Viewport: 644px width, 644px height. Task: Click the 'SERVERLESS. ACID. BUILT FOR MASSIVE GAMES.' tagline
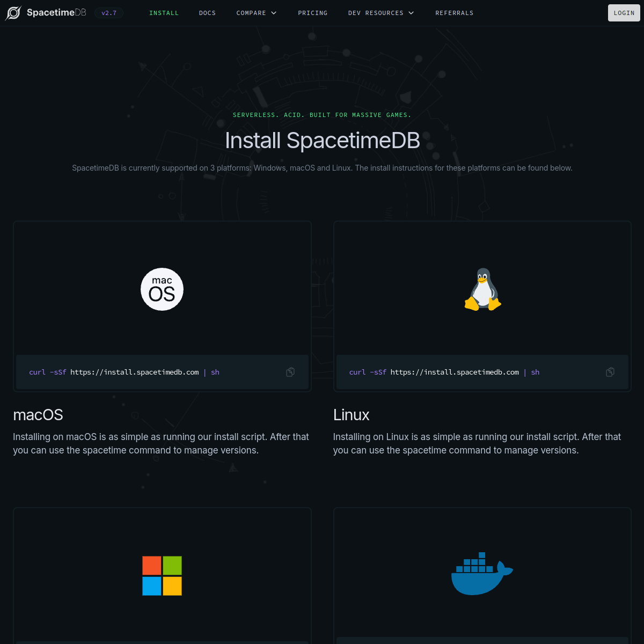[x=322, y=115]
